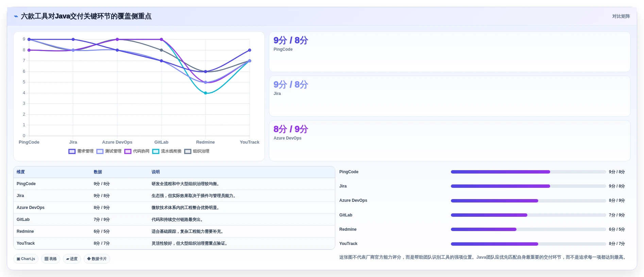
Task: Click the lightning icon beside the title
Action: 16,16
